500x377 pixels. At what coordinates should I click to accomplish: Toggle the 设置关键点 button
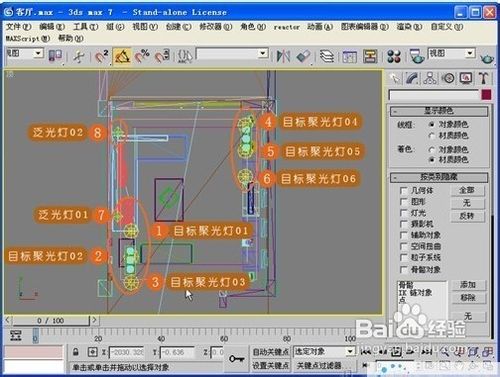[x=270, y=366]
